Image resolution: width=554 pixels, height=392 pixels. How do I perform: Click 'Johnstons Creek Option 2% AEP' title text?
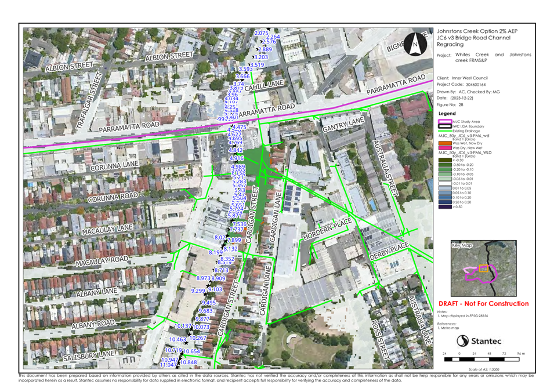477,31
